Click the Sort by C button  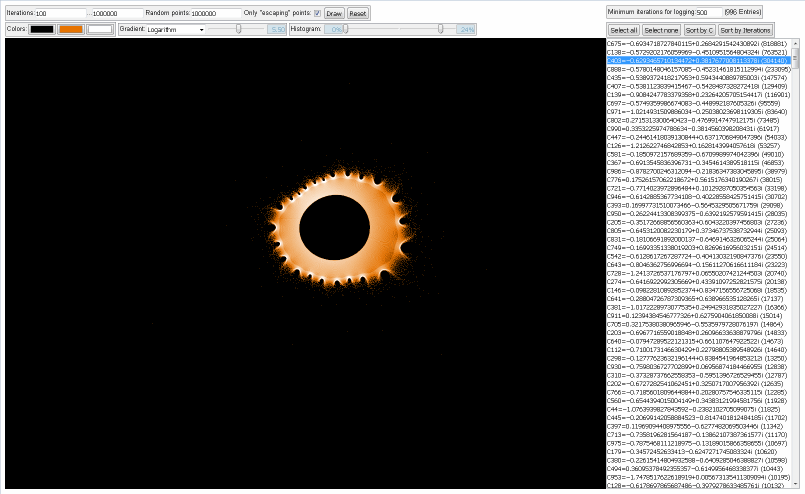[702, 31]
